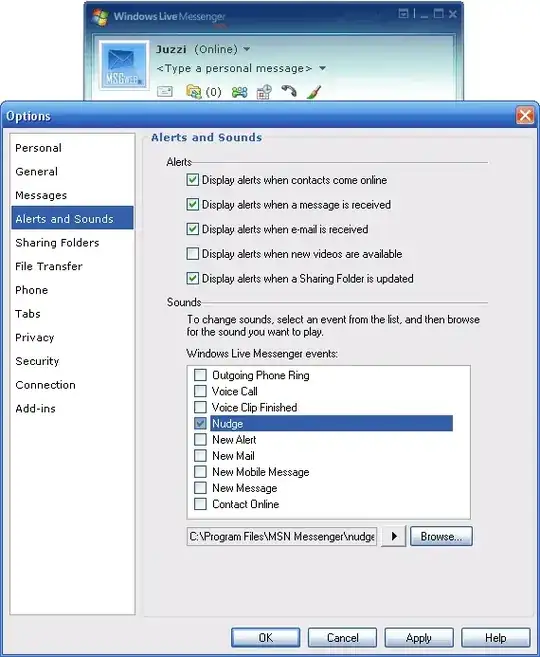Viewport: 540px width, 657px height.
Task: Open the Security options category
Action: (x=72, y=361)
